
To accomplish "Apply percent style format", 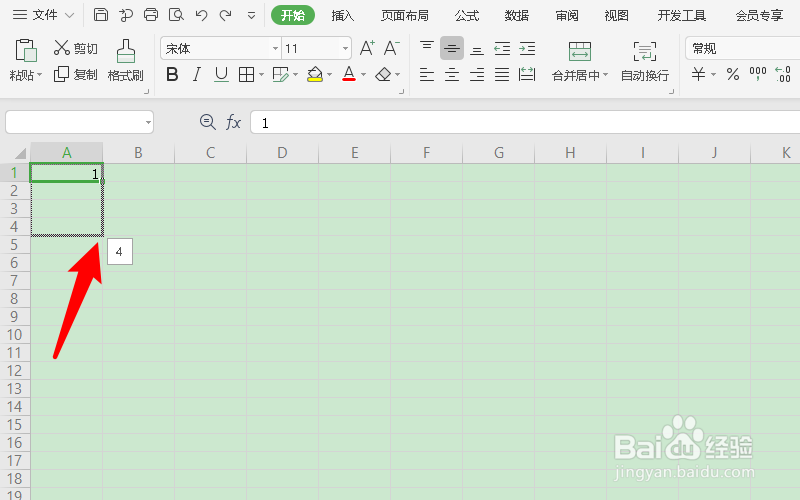I will (x=733, y=74).
